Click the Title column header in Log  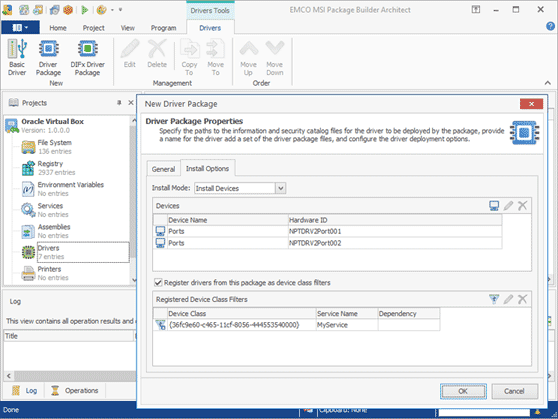(68, 336)
